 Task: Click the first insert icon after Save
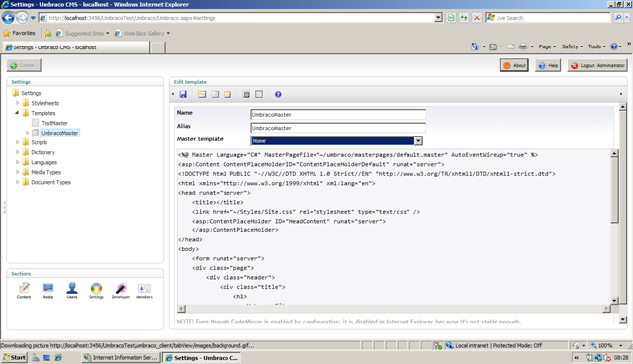[202, 94]
